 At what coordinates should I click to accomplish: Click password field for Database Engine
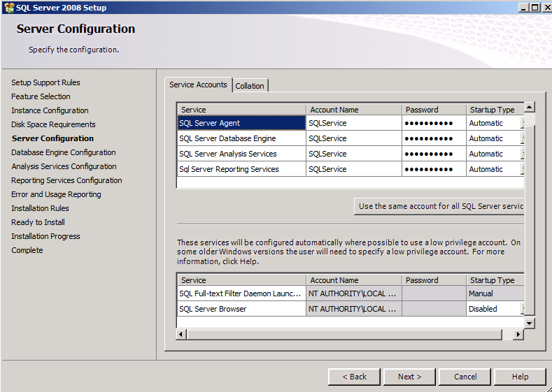434,138
